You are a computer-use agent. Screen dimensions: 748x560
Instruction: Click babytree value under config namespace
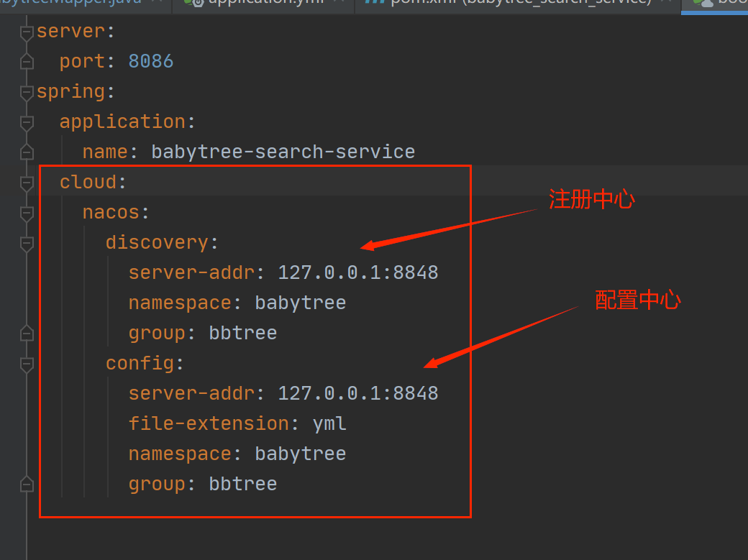click(x=301, y=454)
